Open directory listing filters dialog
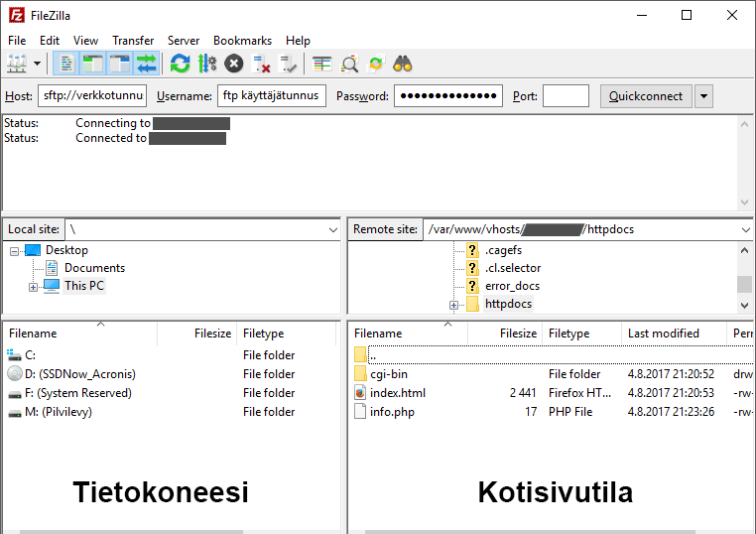The image size is (756, 534). 322,64
